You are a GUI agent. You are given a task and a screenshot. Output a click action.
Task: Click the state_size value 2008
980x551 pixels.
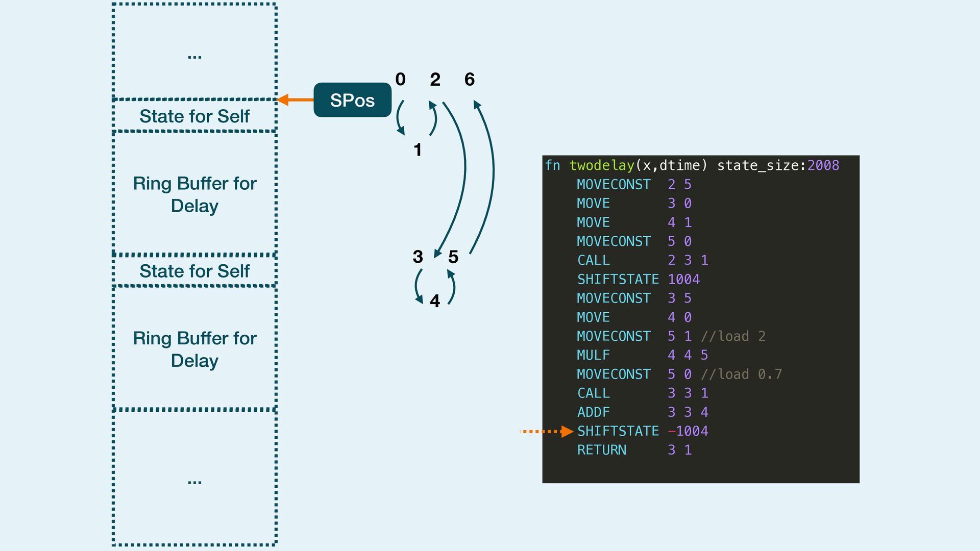coord(823,165)
